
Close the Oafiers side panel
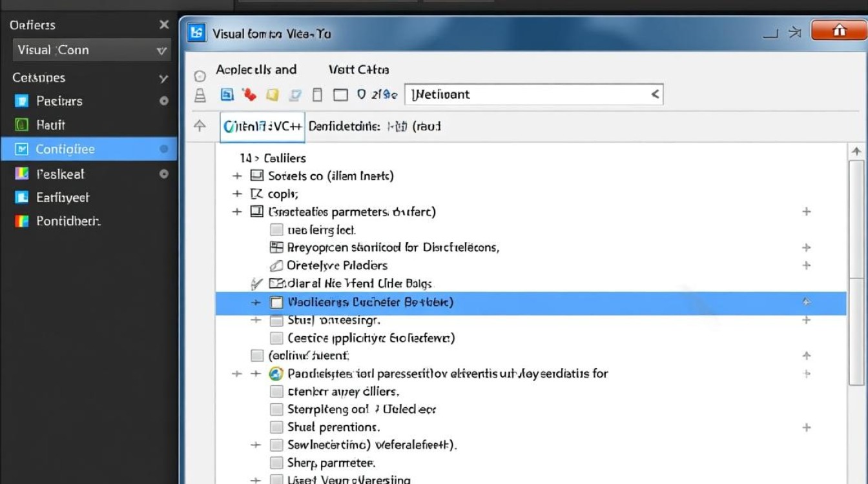coord(164,25)
